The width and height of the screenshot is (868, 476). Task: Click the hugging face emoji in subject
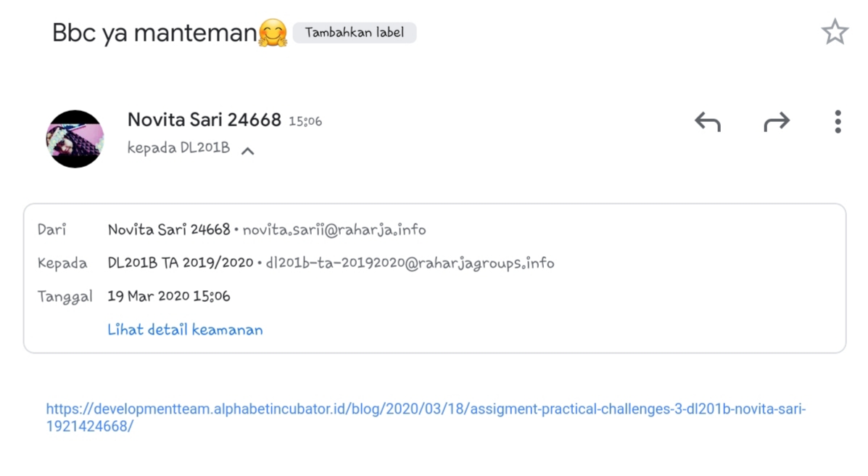(x=273, y=33)
